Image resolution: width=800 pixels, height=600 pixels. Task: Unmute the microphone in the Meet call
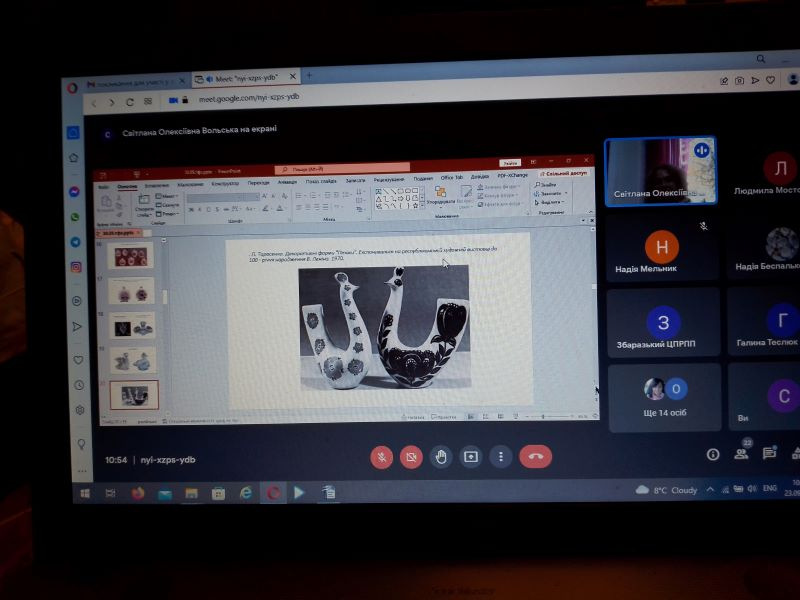(382, 457)
